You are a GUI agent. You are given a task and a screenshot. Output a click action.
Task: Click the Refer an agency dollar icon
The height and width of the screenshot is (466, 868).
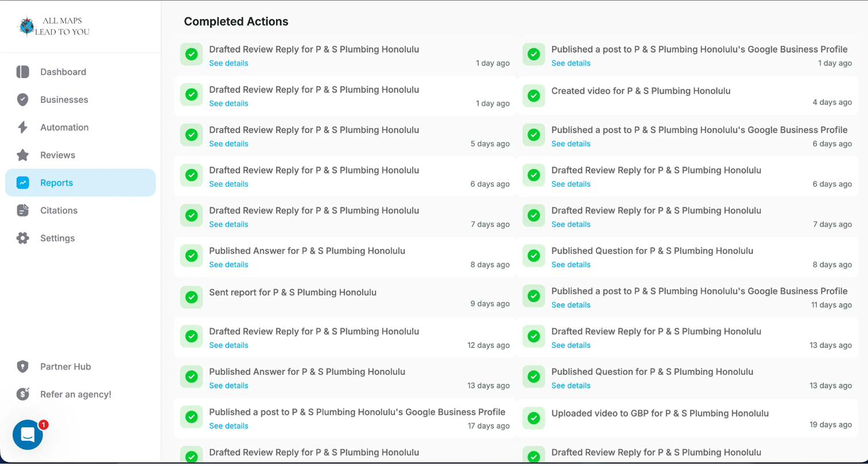click(x=23, y=394)
